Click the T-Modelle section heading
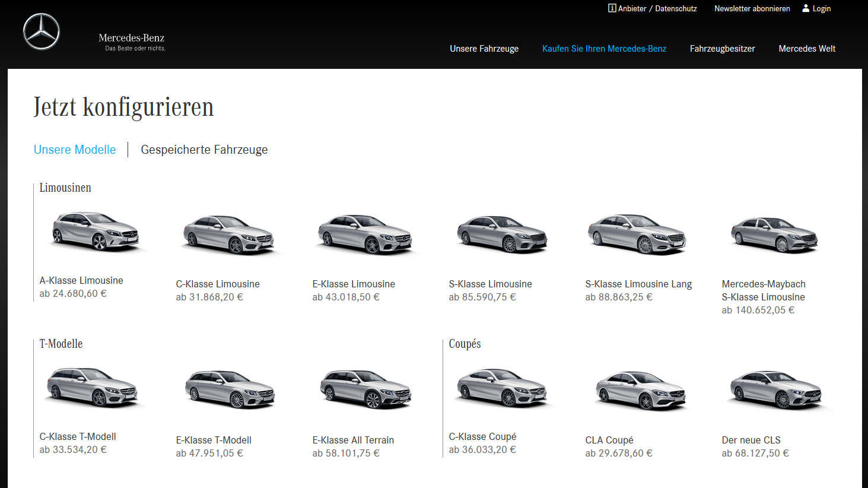The height and width of the screenshot is (488, 868). coord(61,344)
